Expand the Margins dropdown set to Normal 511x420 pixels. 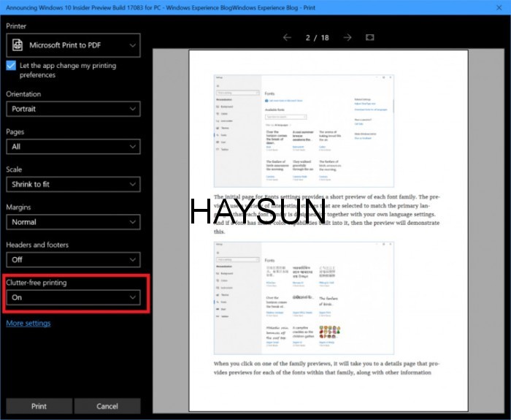pyautogui.click(x=73, y=222)
